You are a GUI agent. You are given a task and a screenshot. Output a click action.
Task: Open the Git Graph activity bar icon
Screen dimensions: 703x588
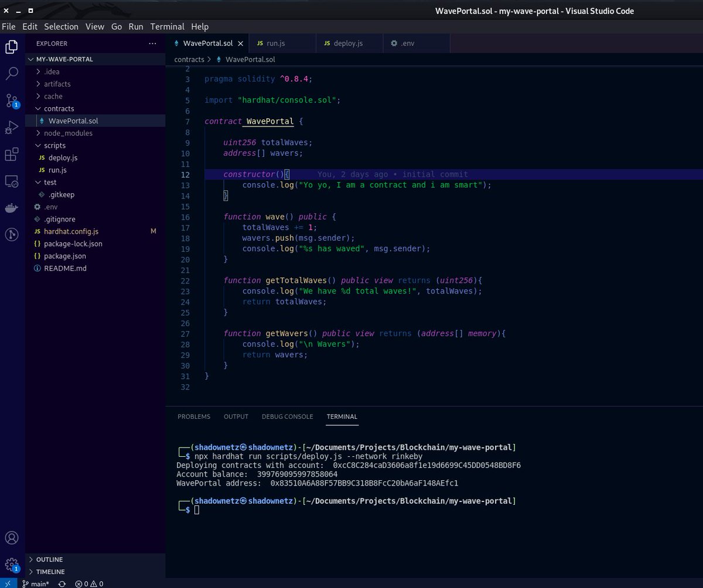pyautogui.click(x=12, y=235)
